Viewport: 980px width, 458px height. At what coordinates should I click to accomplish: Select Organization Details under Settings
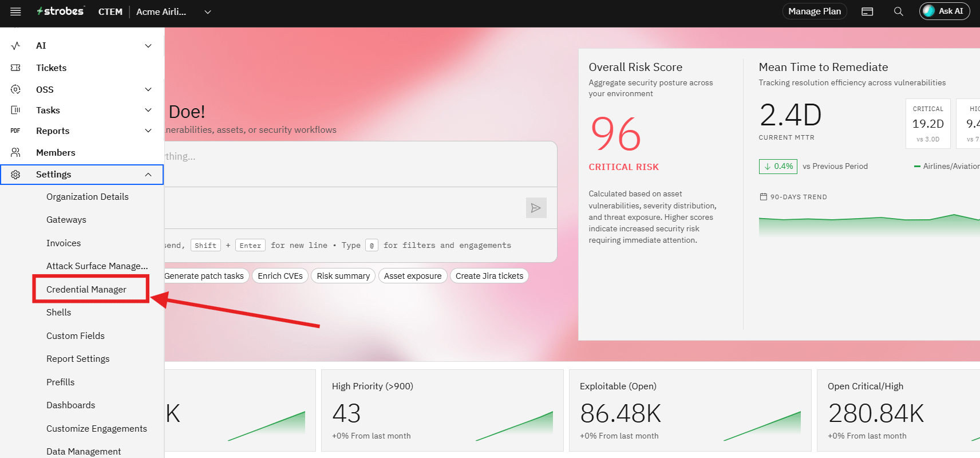pyautogui.click(x=88, y=196)
